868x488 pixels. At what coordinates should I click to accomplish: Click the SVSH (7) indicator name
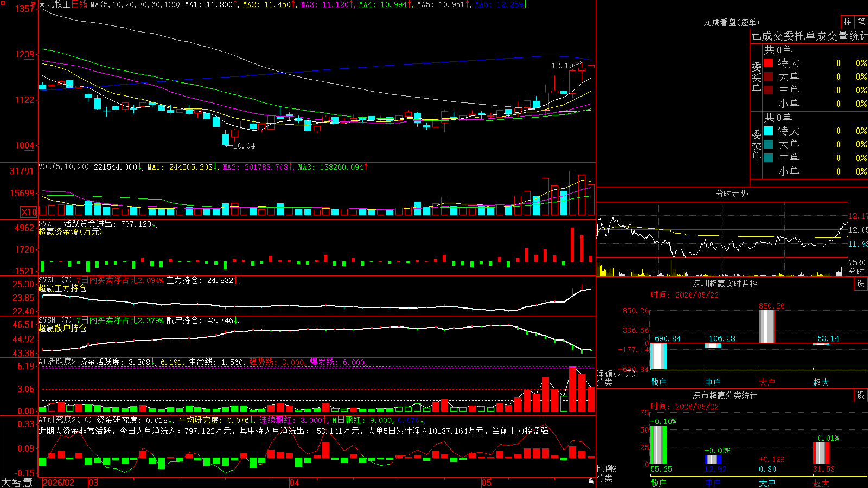click(x=55, y=320)
